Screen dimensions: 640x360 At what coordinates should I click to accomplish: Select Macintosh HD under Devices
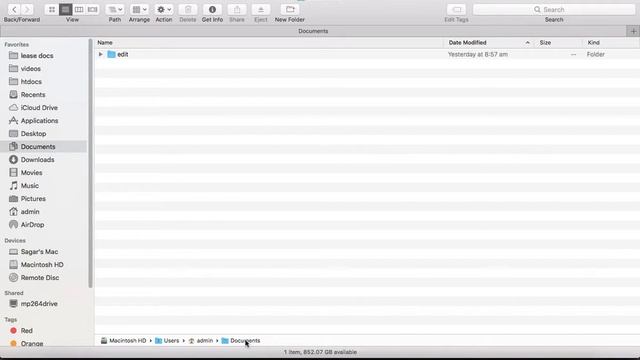42,265
